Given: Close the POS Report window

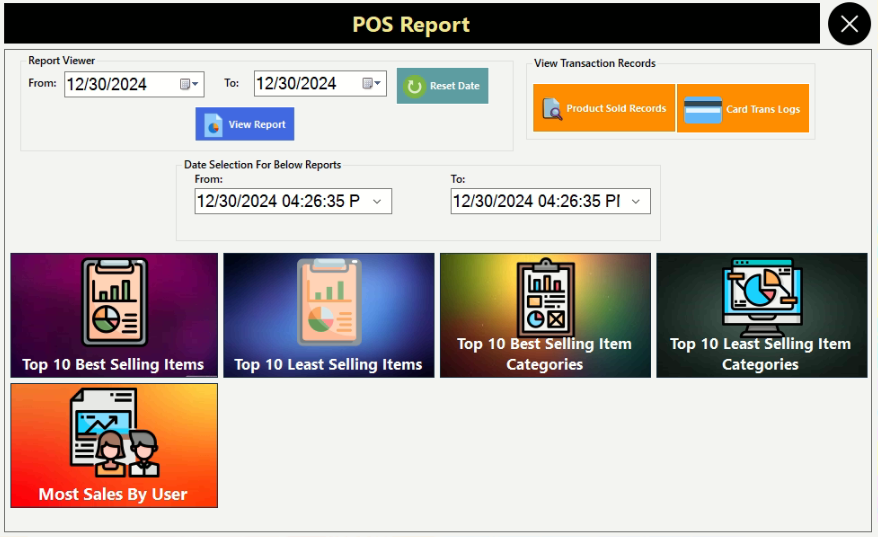Looking at the screenshot, I should click(849, 24).
